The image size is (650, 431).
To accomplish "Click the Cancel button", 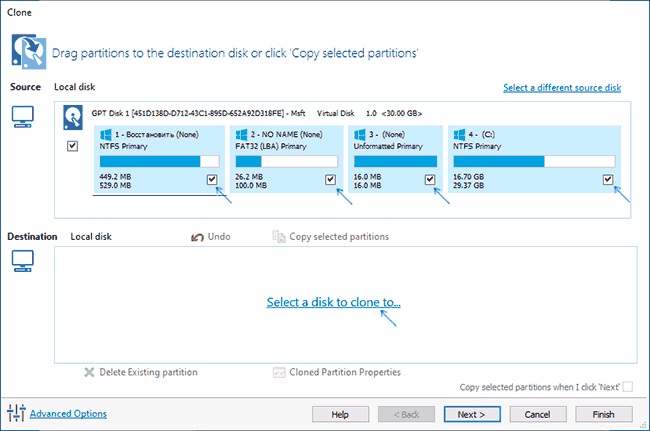I will coord(538,414).
